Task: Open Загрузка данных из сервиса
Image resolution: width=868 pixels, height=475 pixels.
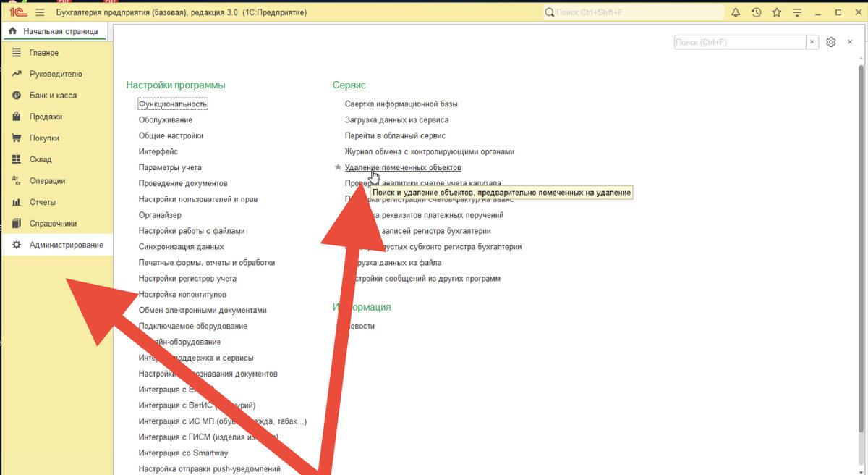Action: pos(397,119)
